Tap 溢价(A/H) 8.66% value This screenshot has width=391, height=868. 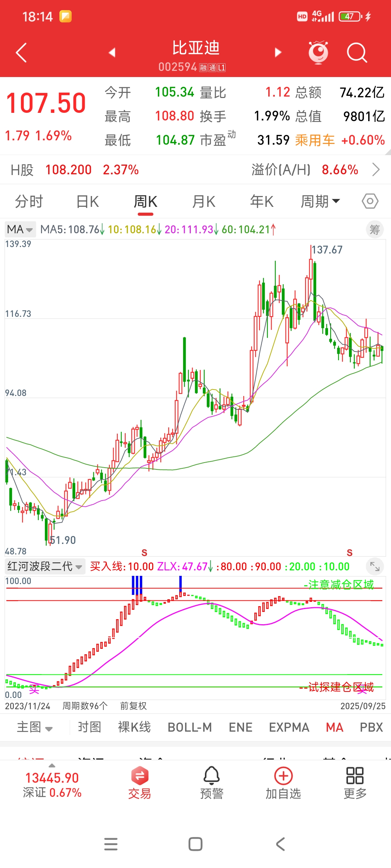340,169
